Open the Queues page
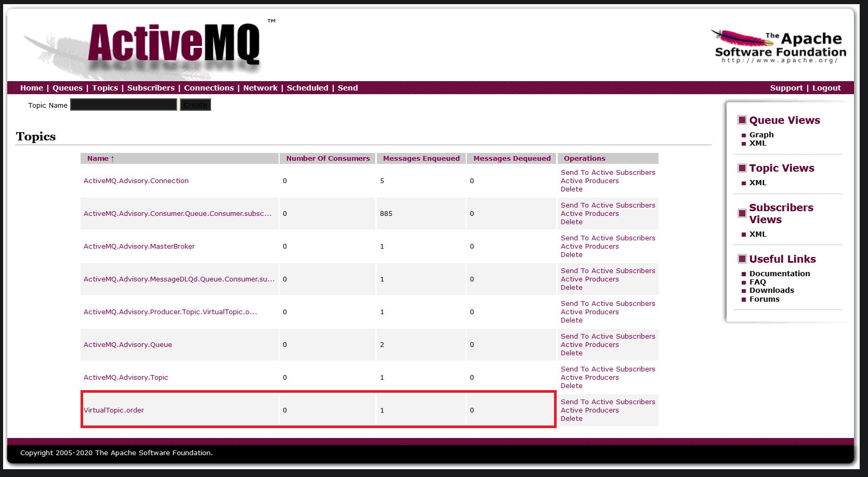The image size is (868, 477). (x=68, y=88)
